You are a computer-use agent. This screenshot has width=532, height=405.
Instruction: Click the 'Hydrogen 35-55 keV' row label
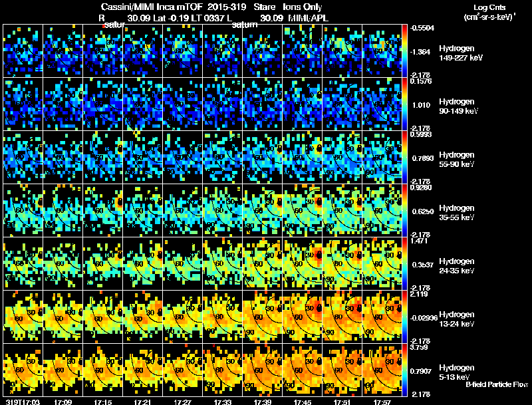click(457, 213)
